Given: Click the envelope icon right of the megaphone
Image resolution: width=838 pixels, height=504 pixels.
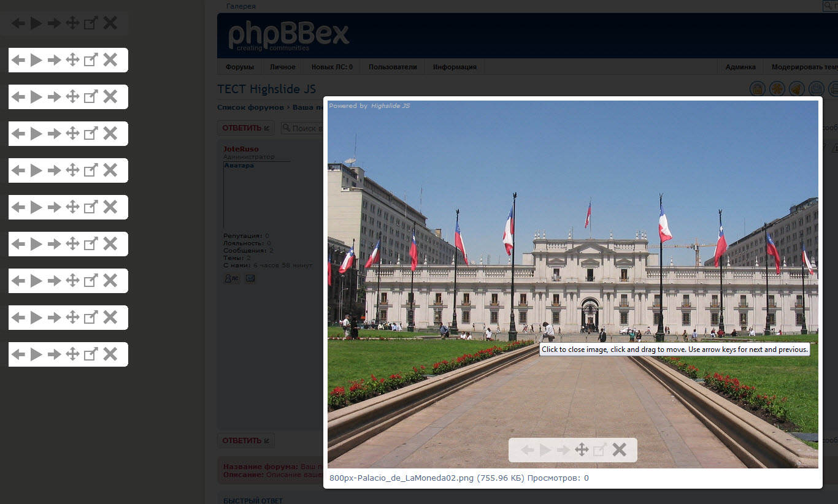Looking at the screenshot, I should (x=816, y=89).
